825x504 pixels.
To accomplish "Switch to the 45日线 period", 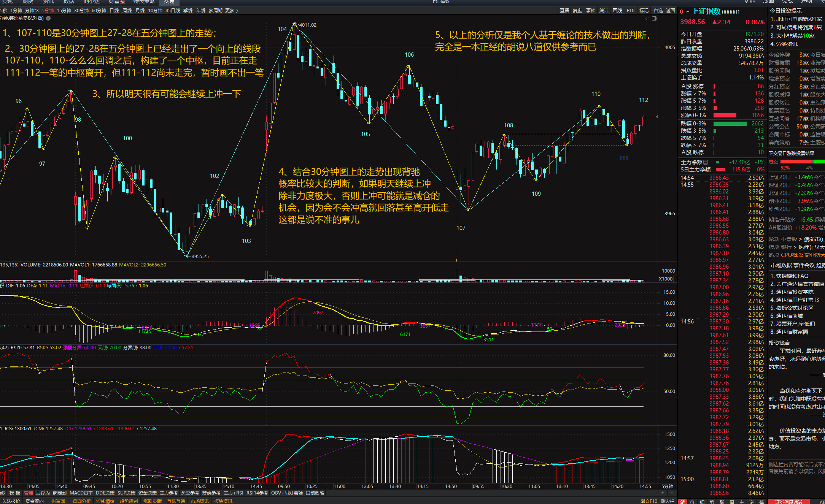I will (173, 11).
